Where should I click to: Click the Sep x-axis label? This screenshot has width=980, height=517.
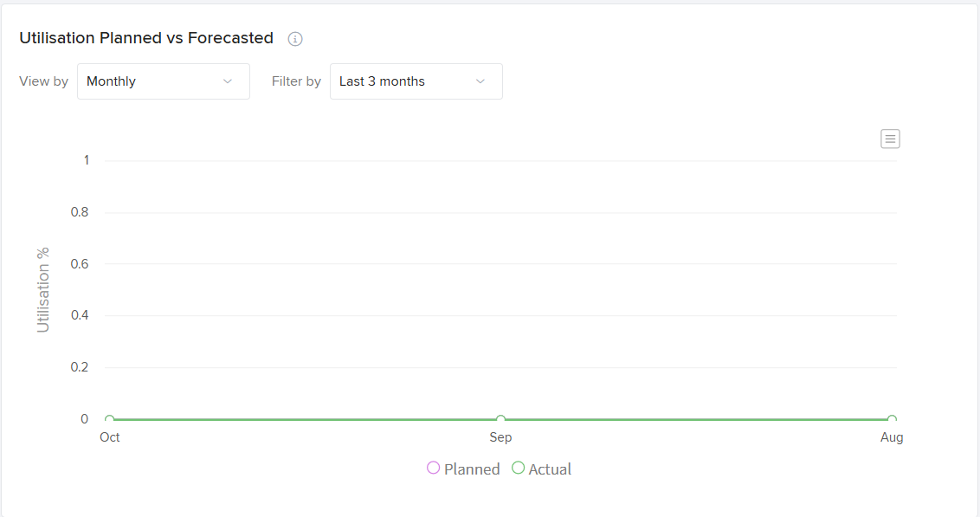click(x=500, y=437)
